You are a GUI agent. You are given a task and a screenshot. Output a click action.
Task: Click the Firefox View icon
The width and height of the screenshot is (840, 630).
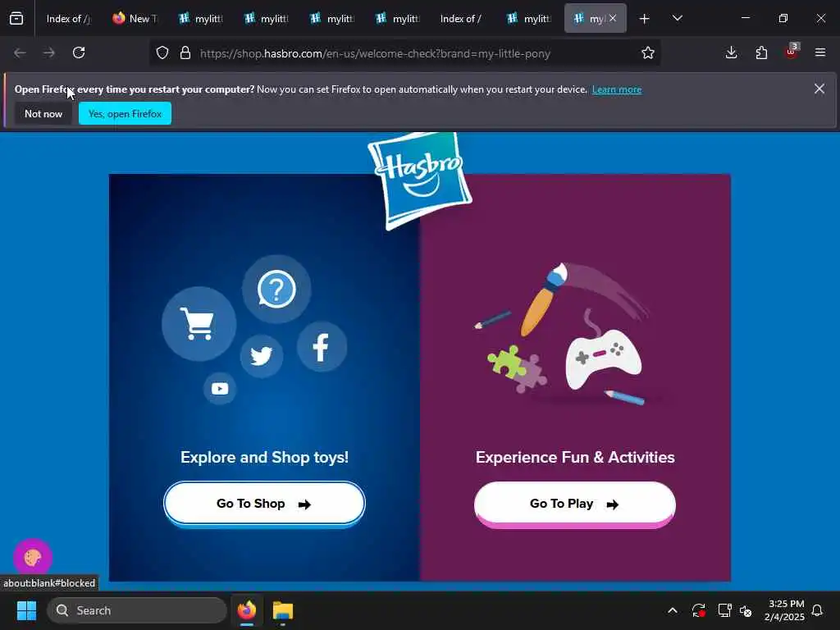pyautogui.click(x=16, y=19)
